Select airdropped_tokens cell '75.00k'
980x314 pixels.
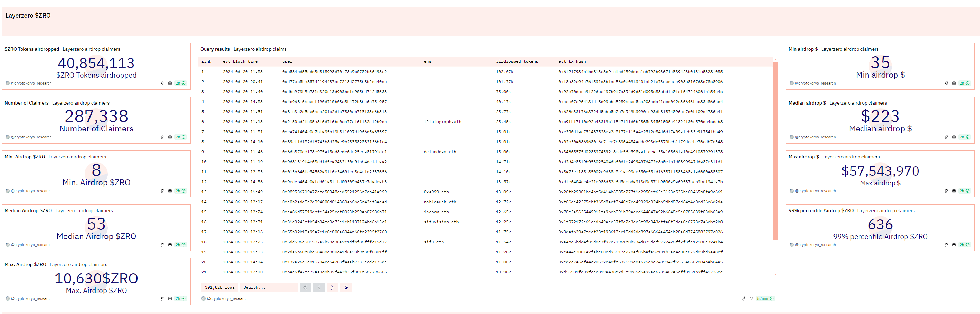click(x=503, y=92)
